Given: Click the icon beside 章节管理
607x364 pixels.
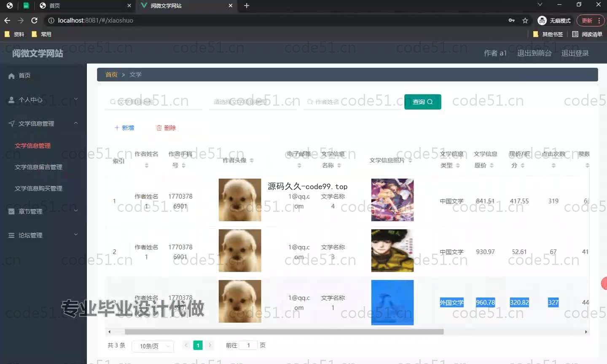Looking at the screenshot, I should pyautogui.click(x=11, y=211).
